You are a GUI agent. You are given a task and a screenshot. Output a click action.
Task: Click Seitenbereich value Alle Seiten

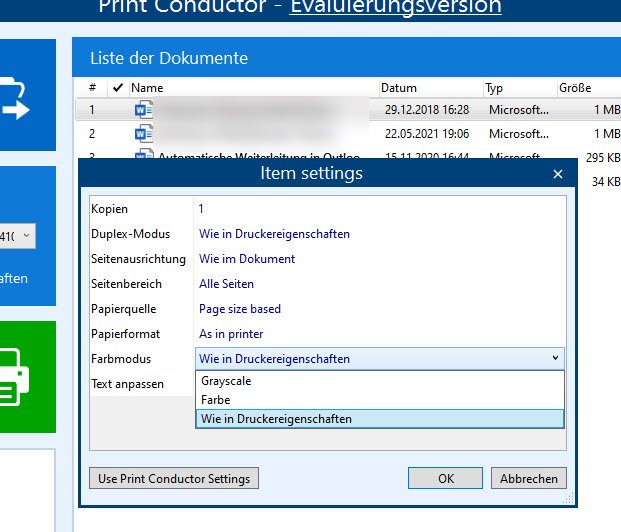point(226,284)
